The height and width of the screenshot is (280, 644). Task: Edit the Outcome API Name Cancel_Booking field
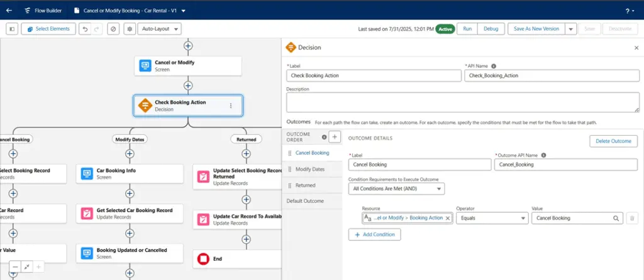click(x=567, y=164)
